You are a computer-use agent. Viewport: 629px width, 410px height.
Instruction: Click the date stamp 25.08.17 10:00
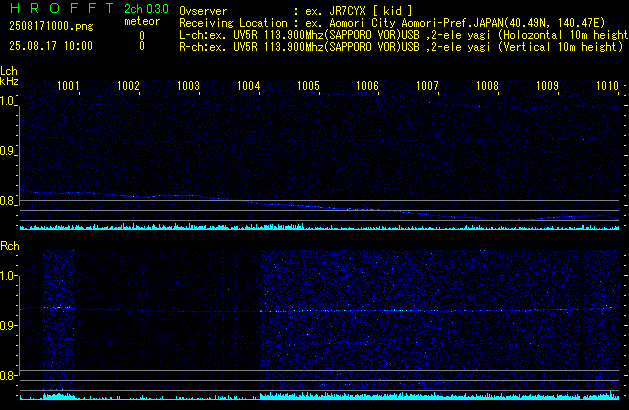pyautogui.click(x=51, y=46)
